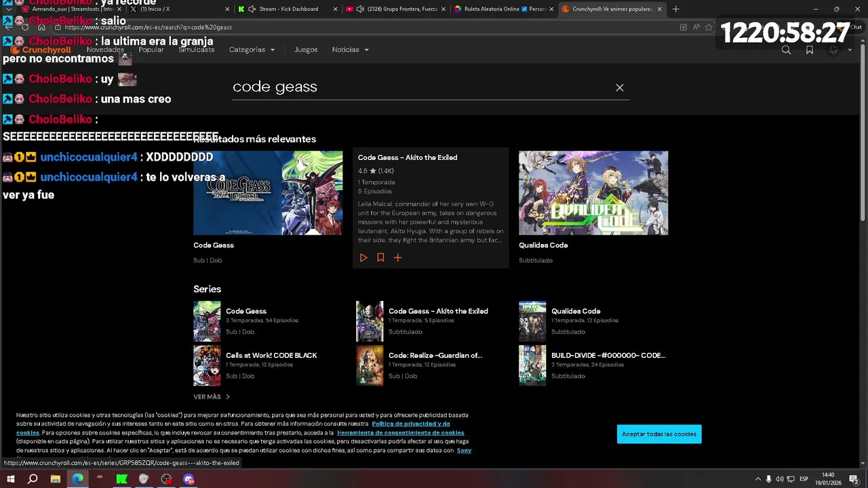Close the Crunchyroll browser tab
Screen dimensions: 868x488
(659, 9)
